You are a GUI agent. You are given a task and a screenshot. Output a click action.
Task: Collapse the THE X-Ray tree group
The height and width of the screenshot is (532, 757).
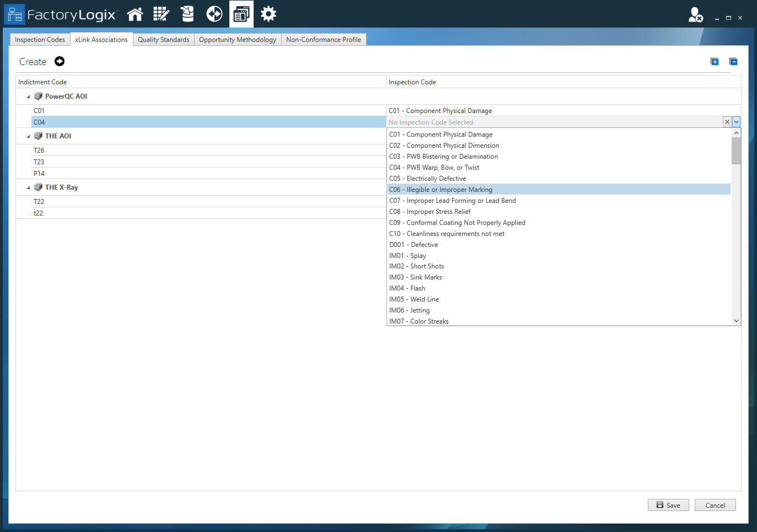click(29, 187)
